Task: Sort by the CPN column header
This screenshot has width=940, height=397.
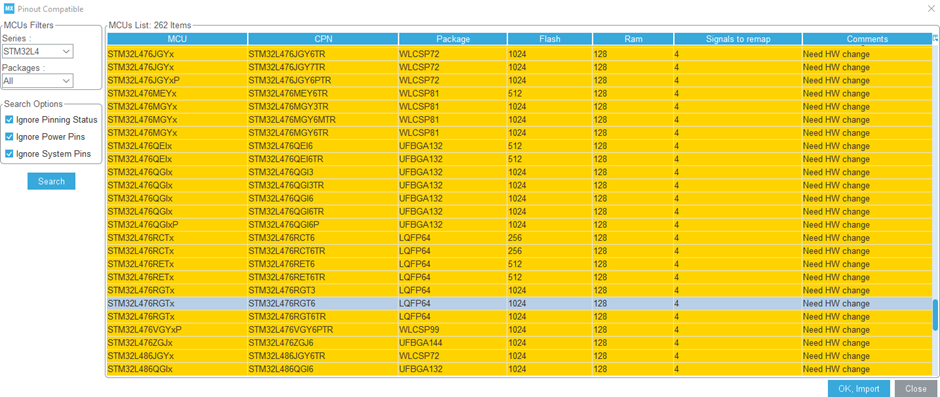Action: pos(323,39)
